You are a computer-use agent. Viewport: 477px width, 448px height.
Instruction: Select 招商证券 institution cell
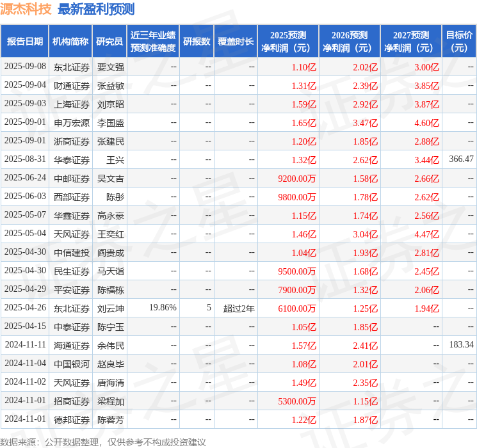(x=72, y=401)
